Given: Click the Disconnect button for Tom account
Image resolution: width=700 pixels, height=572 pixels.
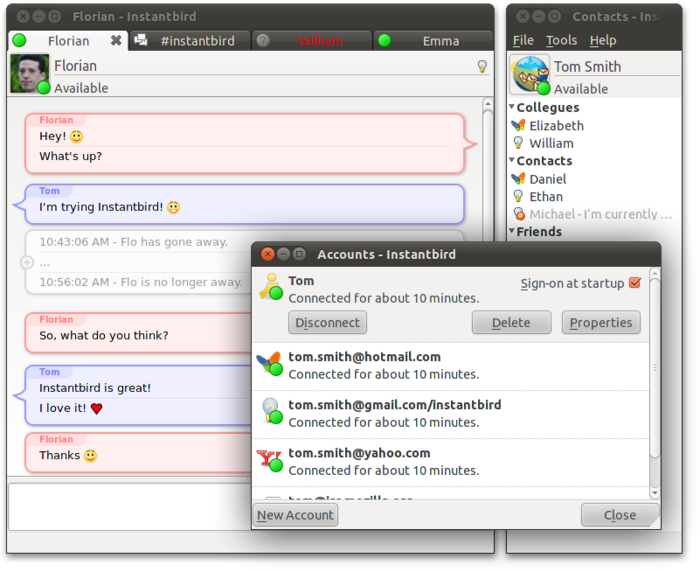Looking at the screenshot, I should click(328, 322).
